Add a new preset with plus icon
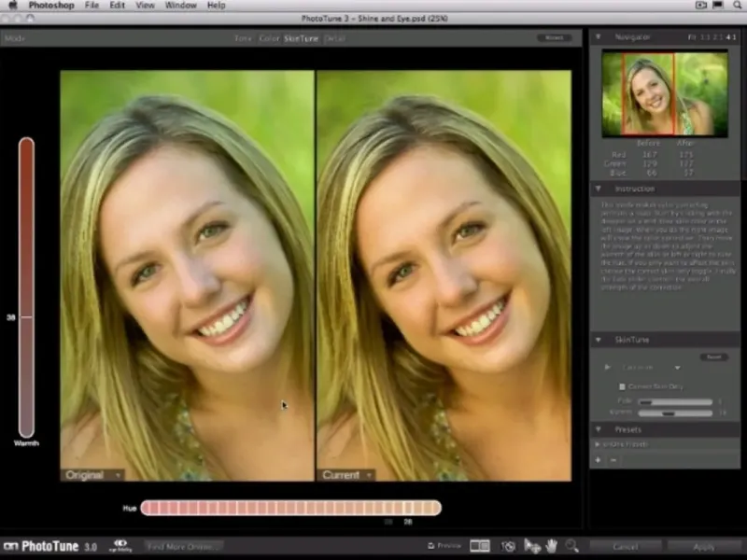Viewport: 747px width, 560px height. click(599, 460)
